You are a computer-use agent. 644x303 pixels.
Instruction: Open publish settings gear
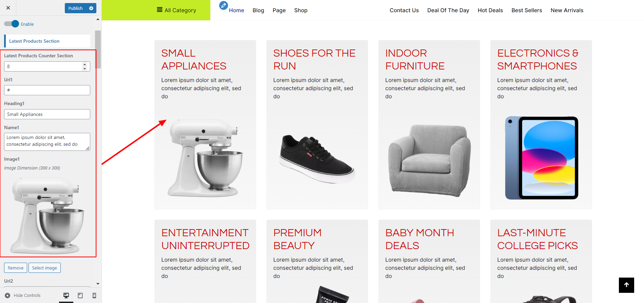pyautogui.click(x=91, y=8)
